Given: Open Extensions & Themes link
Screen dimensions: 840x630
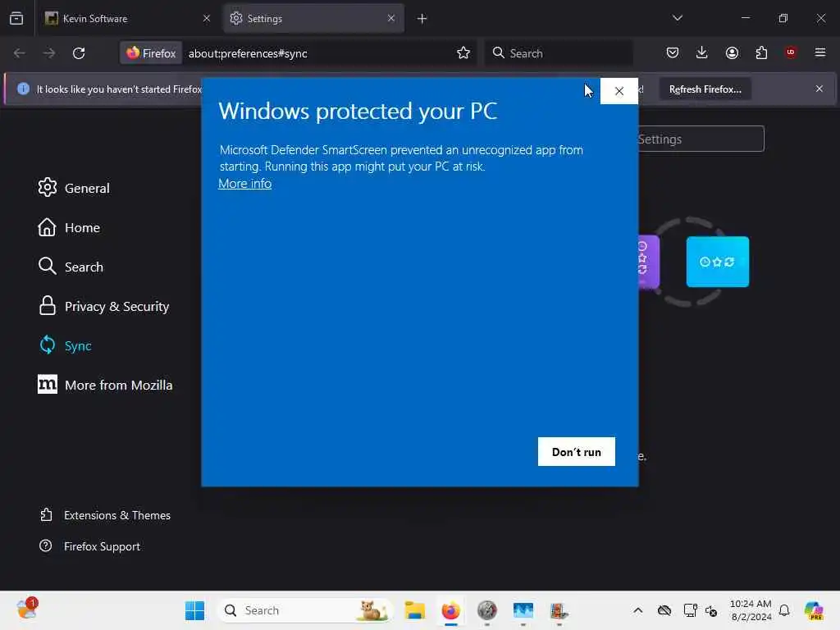Looking at the screenshot, I should point(105,515).
